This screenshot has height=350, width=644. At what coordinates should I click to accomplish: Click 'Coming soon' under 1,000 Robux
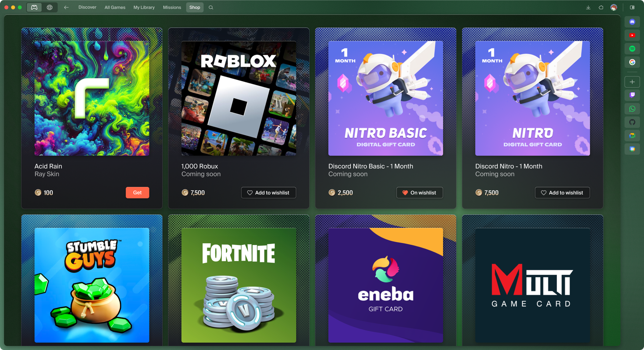[201, 174]
